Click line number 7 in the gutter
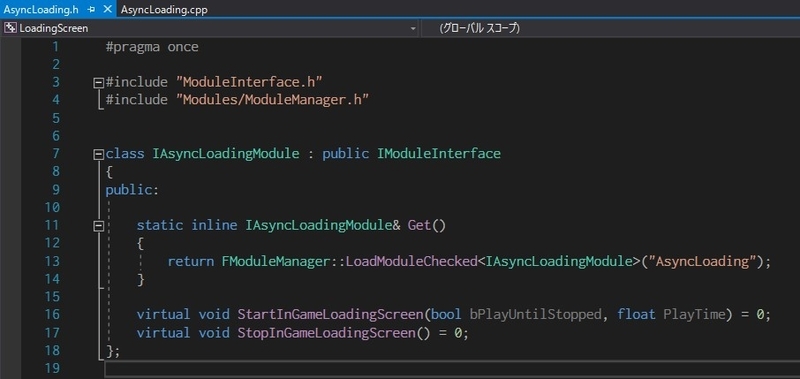This screenshot has height=379, width=800. tap(56, 154)
